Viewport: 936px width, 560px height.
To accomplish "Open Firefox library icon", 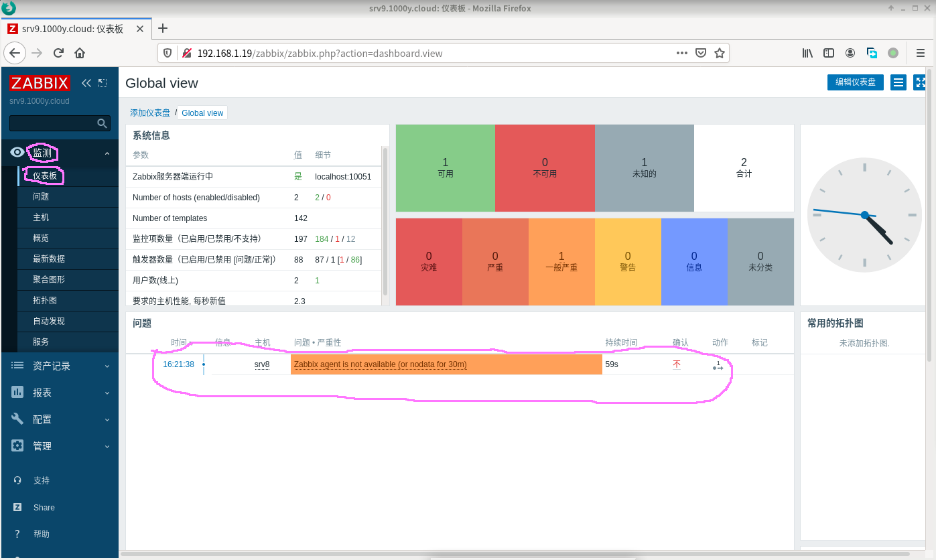I will click(x=807, y=53).
